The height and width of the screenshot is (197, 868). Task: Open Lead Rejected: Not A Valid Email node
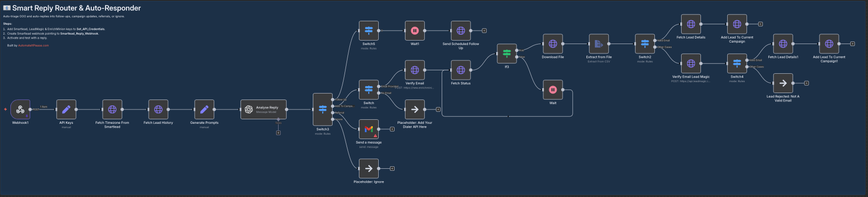783,83
